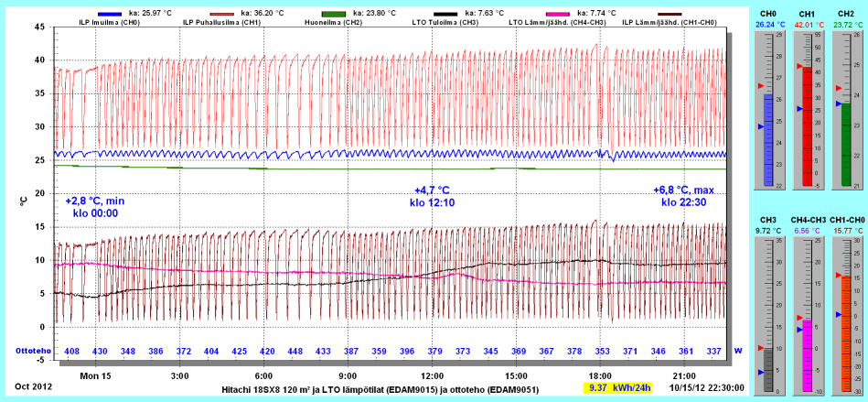Image resolution: width=868 pixels, height=402 pixels.
Task: Click the annotation +4,7 °C klo 12:10
Action: click(x=432, y=196)
